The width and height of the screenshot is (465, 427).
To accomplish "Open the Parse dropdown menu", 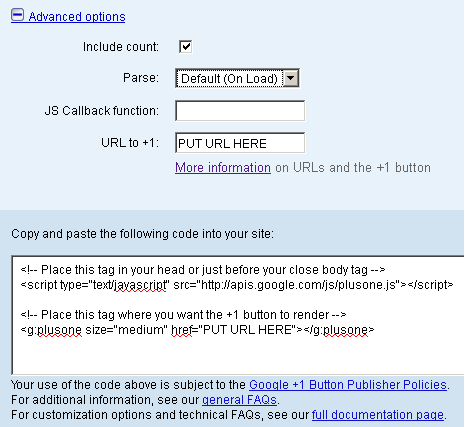I will coord(237,78).
